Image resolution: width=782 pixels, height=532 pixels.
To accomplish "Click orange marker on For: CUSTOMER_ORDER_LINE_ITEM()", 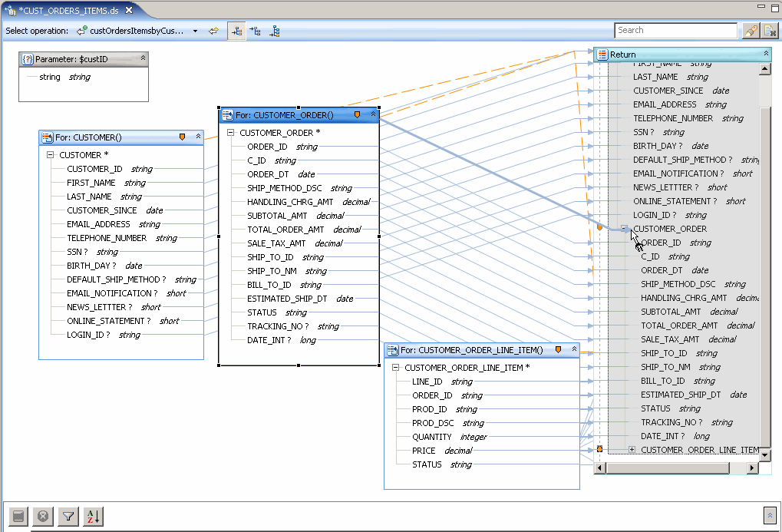I will (x=558, y=350).
